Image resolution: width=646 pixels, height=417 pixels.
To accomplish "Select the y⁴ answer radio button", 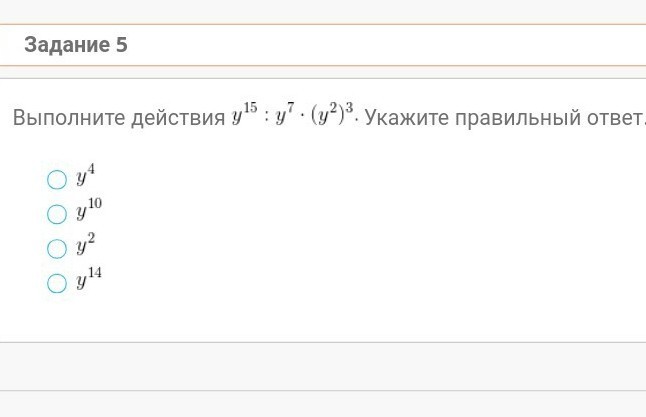I will (58, 180).
